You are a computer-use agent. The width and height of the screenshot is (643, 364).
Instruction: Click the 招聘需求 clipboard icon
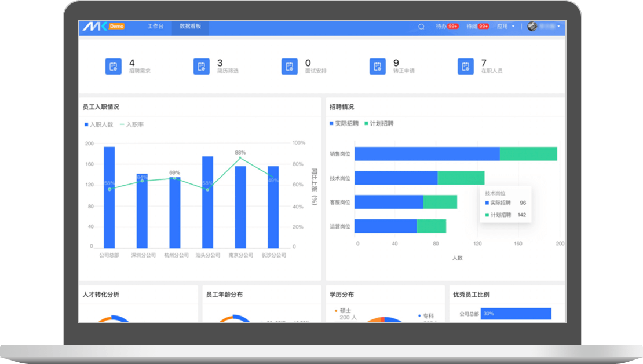tap(113, 67)
